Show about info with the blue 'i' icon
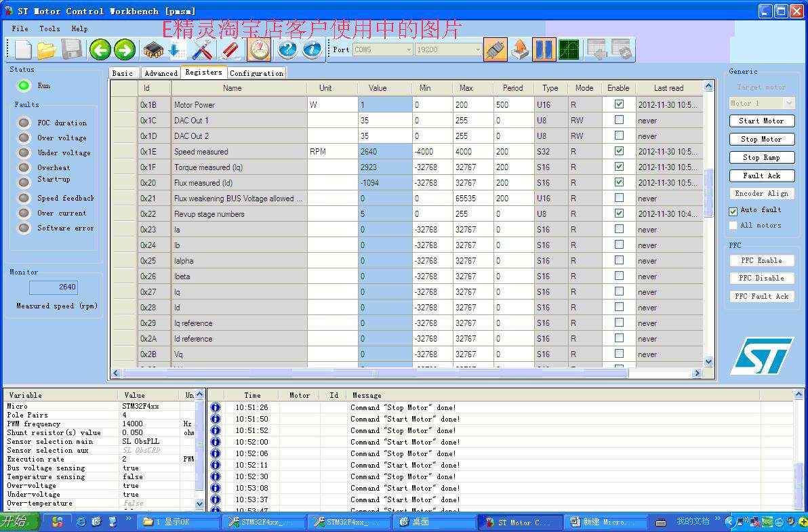This screenshot has height=532, width=808. (x=312, y=49)
